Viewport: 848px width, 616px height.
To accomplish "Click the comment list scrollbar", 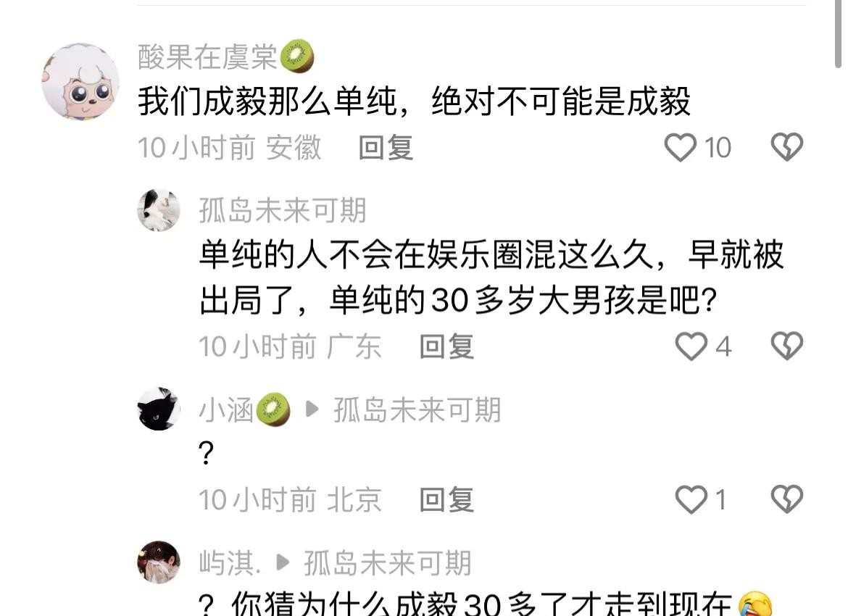I will point(839,33).
